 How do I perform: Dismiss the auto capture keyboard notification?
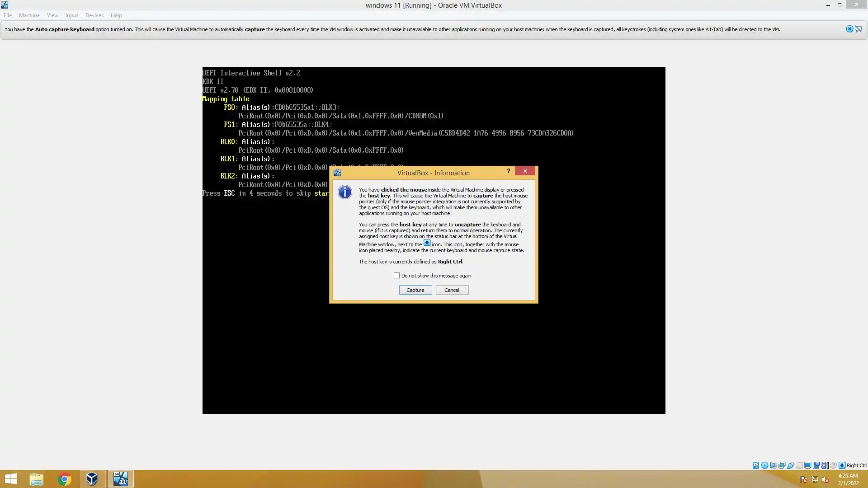[849, 29]
